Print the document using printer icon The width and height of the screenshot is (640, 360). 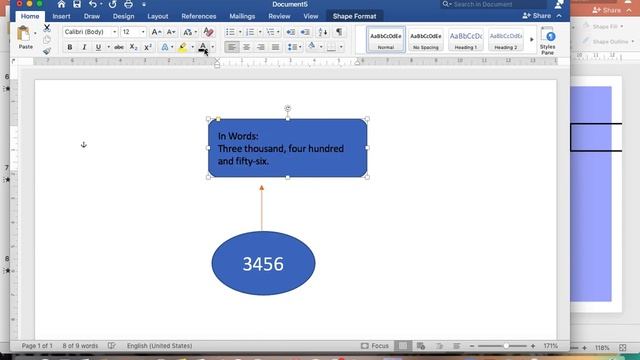(128, 4)
